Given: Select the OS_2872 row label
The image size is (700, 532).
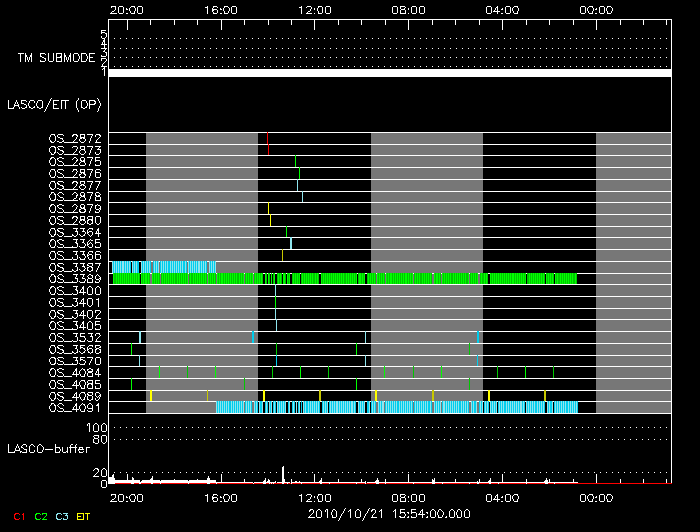Looking at the screenshot, I should pos(75,138).
